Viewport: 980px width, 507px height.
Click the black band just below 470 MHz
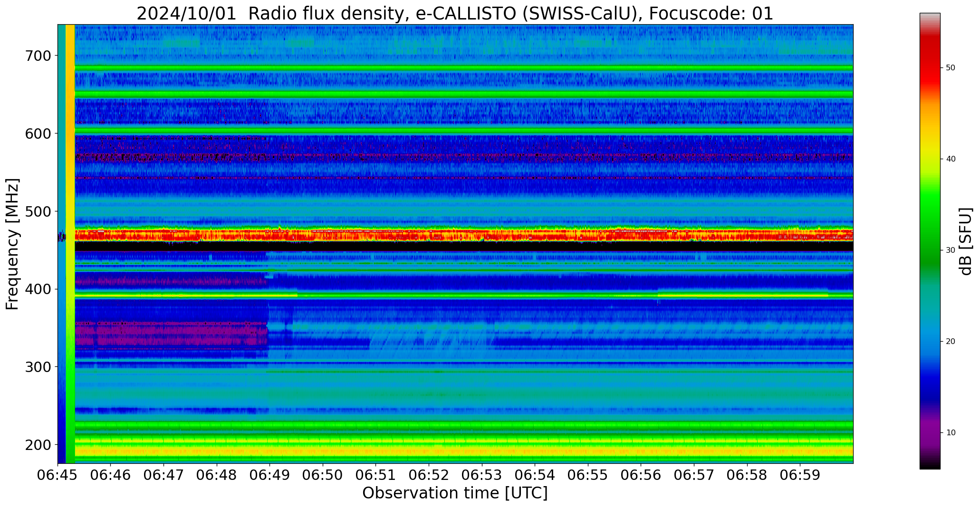[463, 246]
